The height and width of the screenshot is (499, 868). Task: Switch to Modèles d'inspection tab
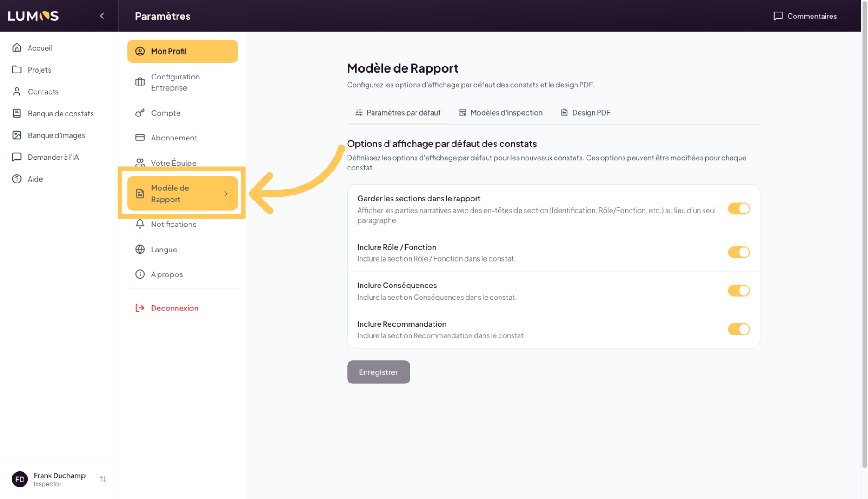point(501,113)
